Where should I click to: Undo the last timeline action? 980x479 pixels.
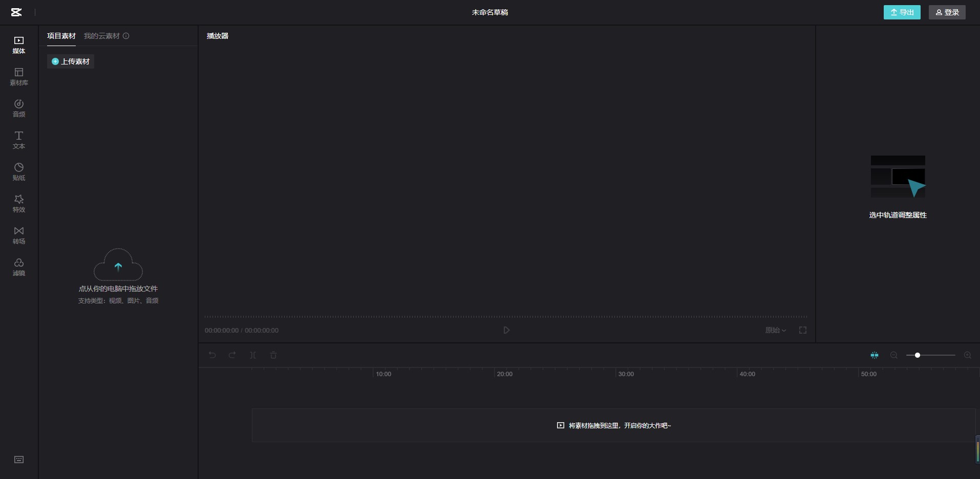point(212,355)
